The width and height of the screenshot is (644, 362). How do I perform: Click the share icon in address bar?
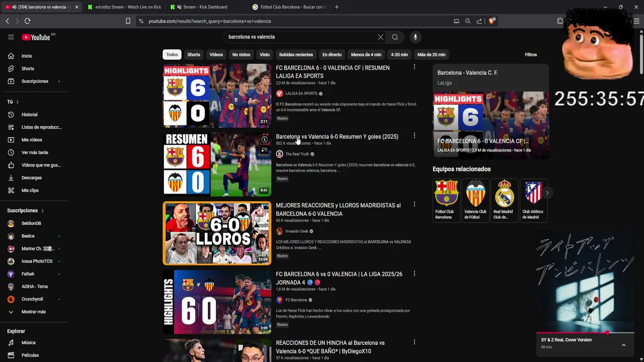[x=479, y=21]
